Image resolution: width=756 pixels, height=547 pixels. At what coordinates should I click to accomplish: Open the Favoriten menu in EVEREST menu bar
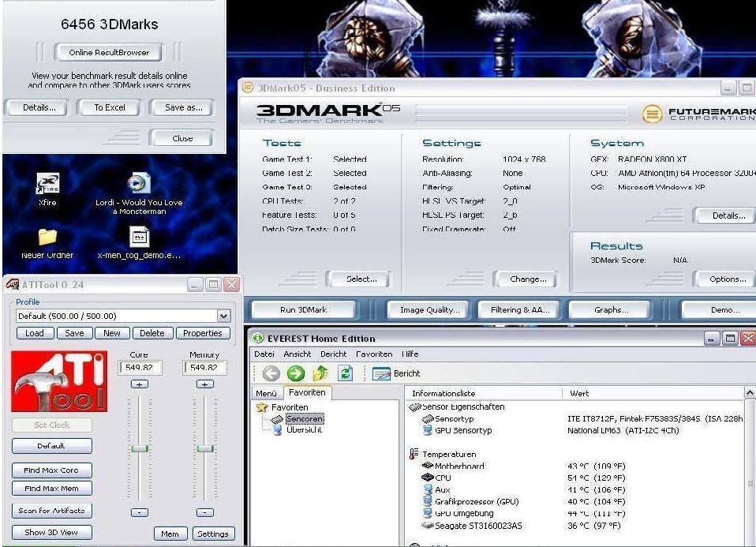click(374, 354)
